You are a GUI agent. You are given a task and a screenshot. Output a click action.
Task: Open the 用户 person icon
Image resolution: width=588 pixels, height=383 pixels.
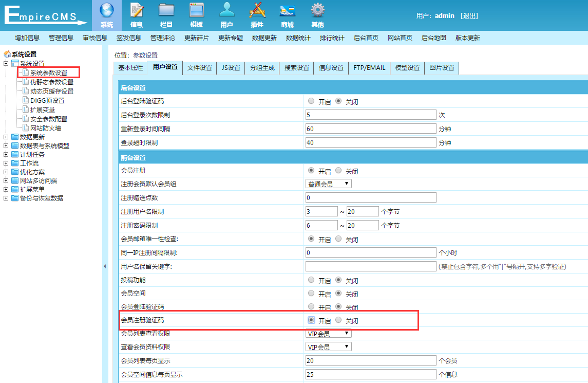[227, 10]
